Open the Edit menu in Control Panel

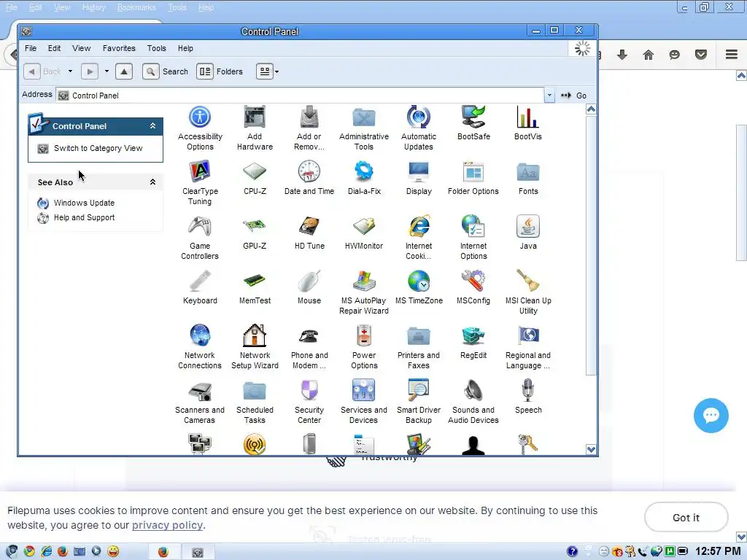(54, 48)
